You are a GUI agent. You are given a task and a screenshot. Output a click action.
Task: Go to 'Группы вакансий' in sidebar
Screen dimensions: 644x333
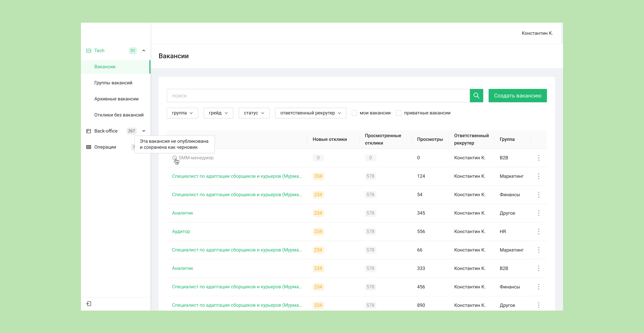point(113,83)
